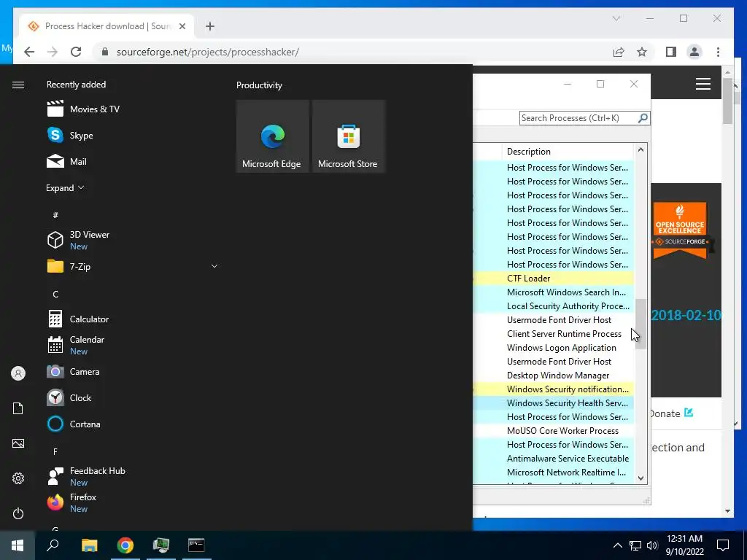Select Desktop Window Manager row

pyautogui.click(x=553, y=376)
